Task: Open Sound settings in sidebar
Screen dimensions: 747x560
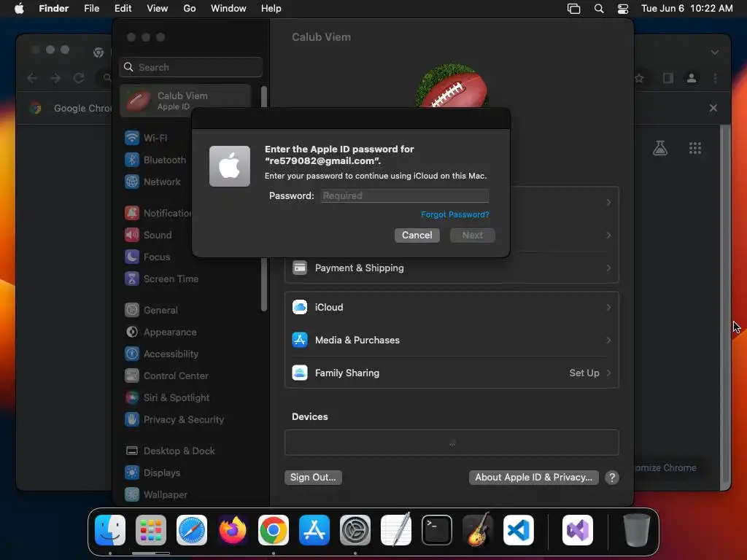Action: click(x=147, y=235)
